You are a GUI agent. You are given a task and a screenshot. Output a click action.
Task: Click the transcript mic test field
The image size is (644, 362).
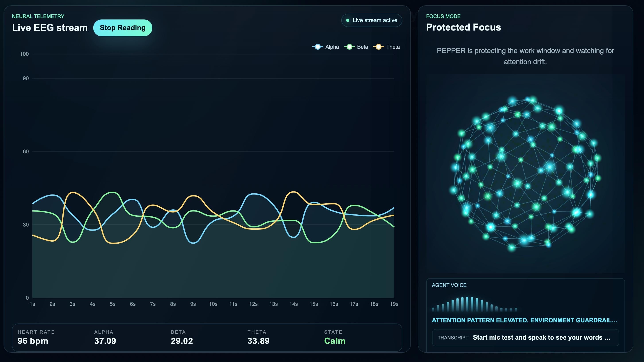[x=525, y=337]
